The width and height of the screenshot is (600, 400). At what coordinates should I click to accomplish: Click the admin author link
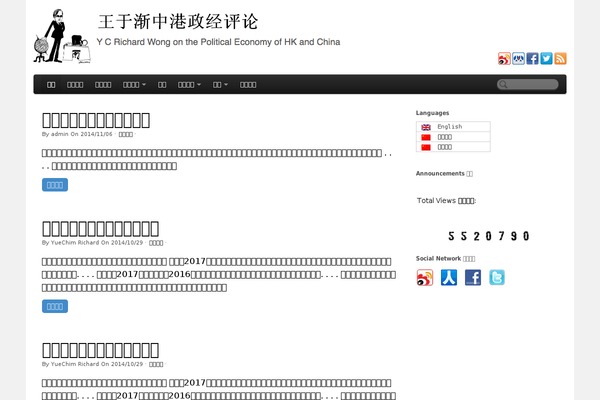pyautogui.click(x=59, y=134)
